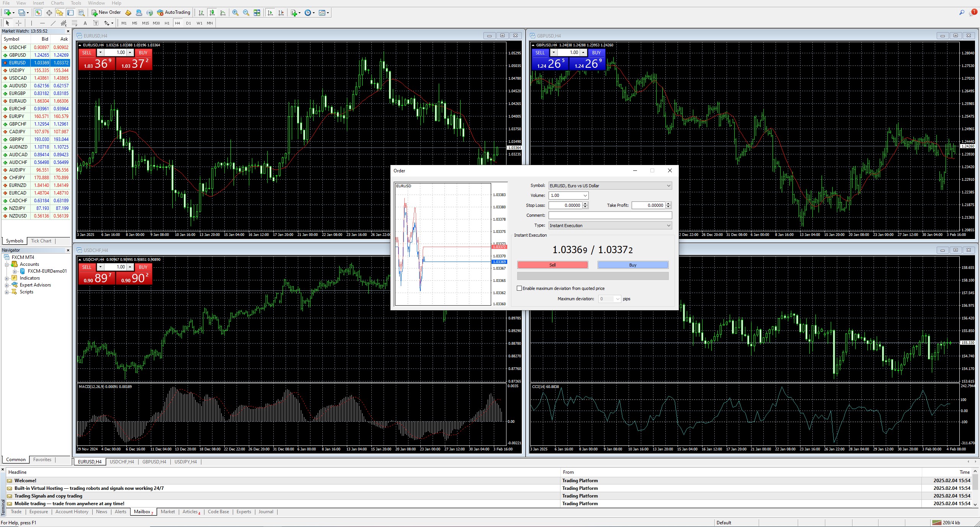Tile chart windows with toolbar icon
Viewport: 980px width, 527px height.
coord(257,13)
